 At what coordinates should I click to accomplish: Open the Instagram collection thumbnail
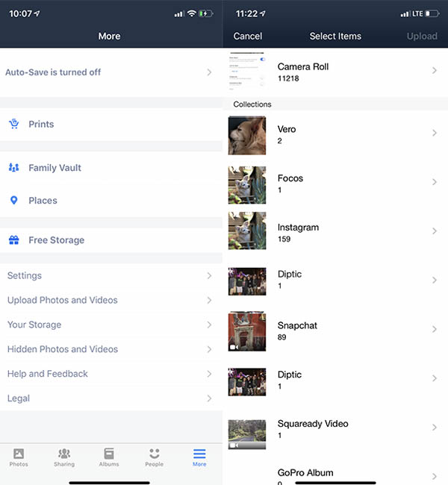tap(246, 231)
